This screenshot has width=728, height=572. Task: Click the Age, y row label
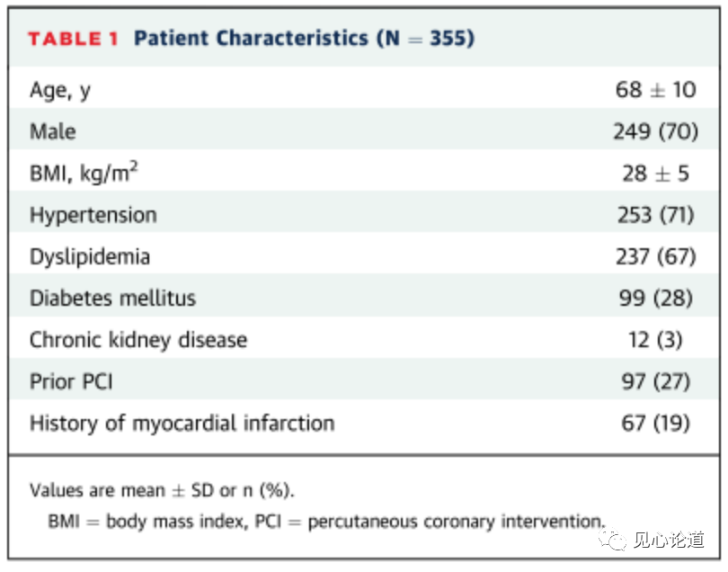(x=60, y=90)
